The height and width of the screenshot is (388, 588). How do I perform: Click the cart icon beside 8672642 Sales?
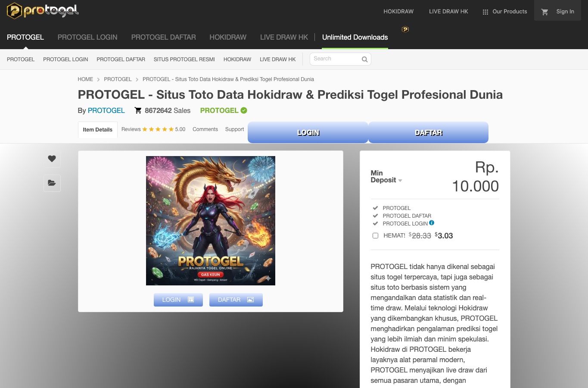click(138, 110)
